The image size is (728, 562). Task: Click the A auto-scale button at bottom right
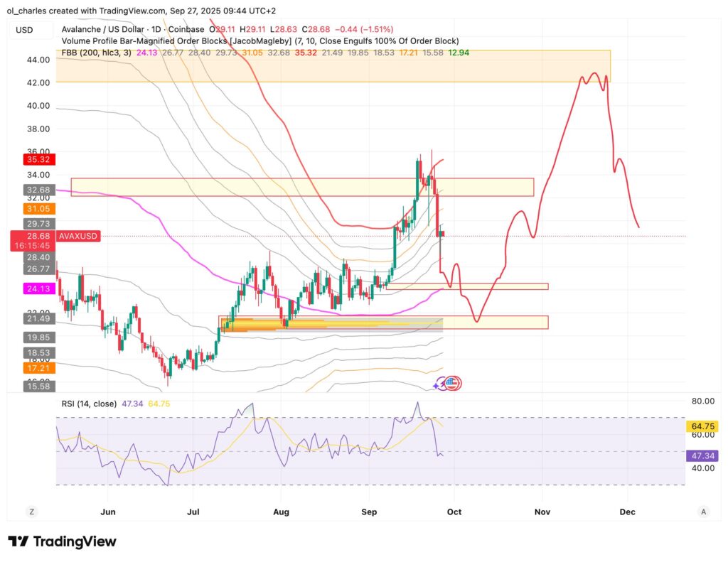(702, 511)
